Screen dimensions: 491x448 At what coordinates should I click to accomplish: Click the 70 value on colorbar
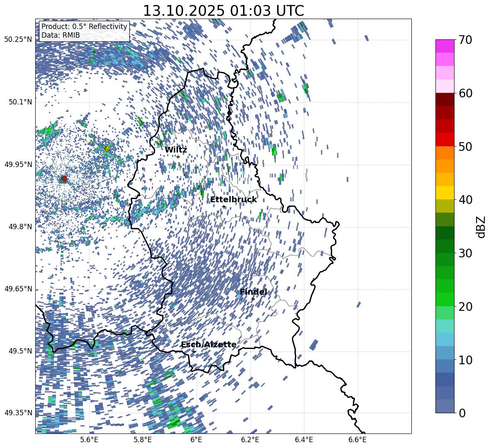(x=465, y=40)
